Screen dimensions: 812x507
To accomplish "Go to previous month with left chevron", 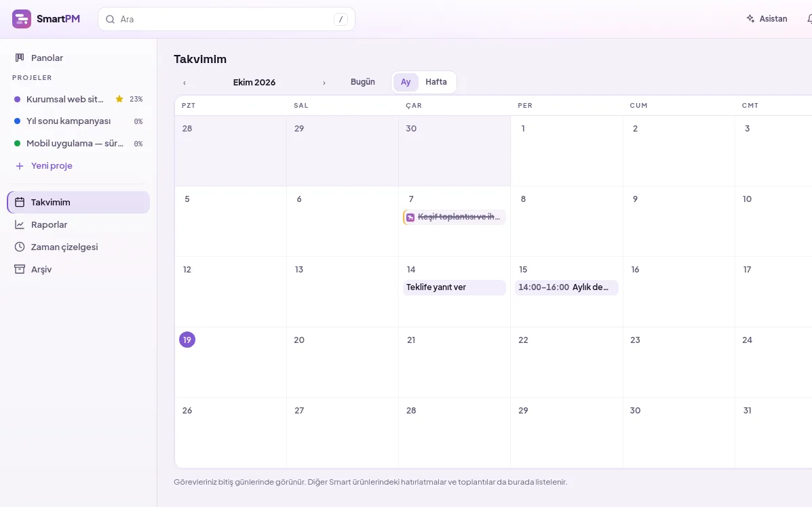I will (x=185, y=83).
